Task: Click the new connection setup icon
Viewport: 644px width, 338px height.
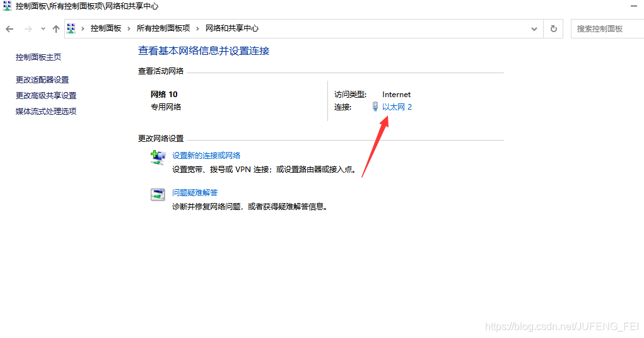Action: point(158,158)
